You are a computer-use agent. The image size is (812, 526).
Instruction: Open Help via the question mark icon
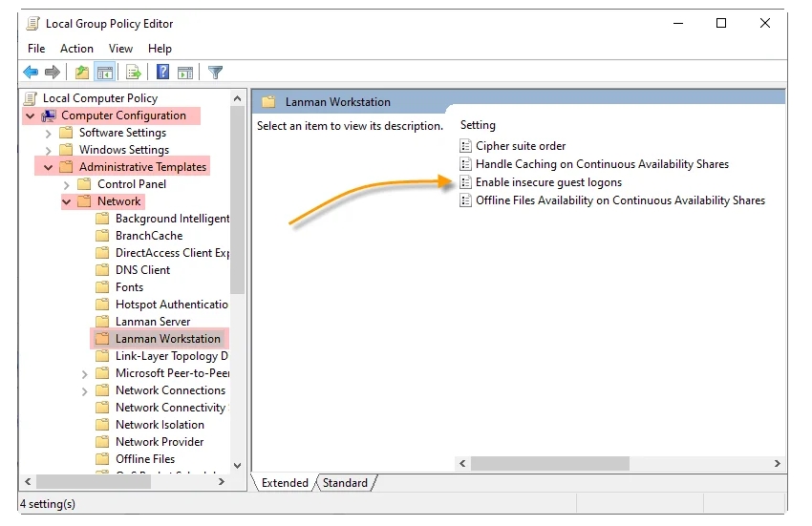[162, 73]
